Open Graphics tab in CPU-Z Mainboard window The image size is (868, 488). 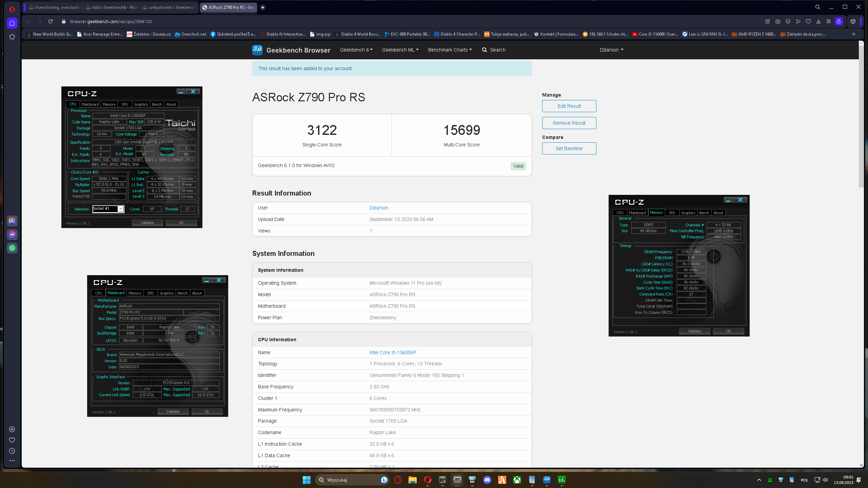pos(166,293)
